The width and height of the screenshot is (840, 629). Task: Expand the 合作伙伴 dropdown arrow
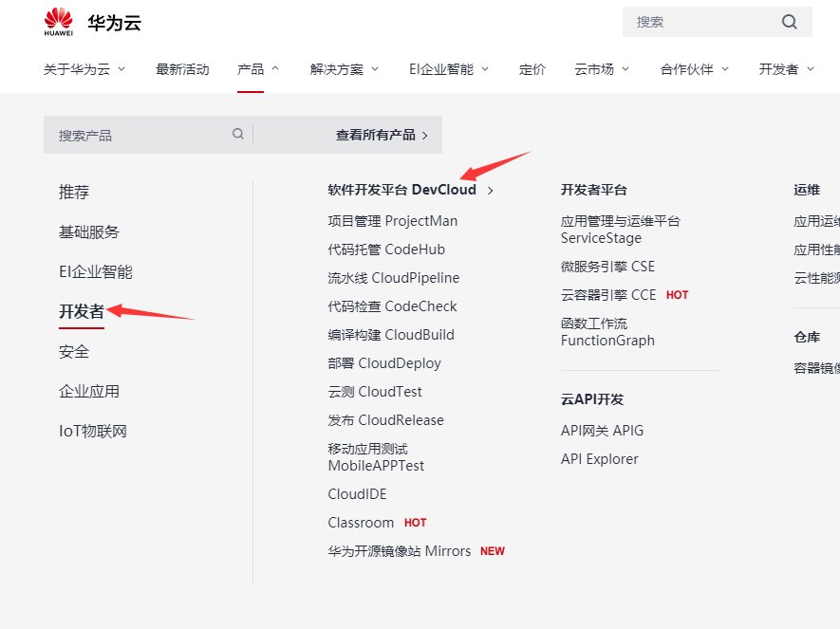(725, 69)
